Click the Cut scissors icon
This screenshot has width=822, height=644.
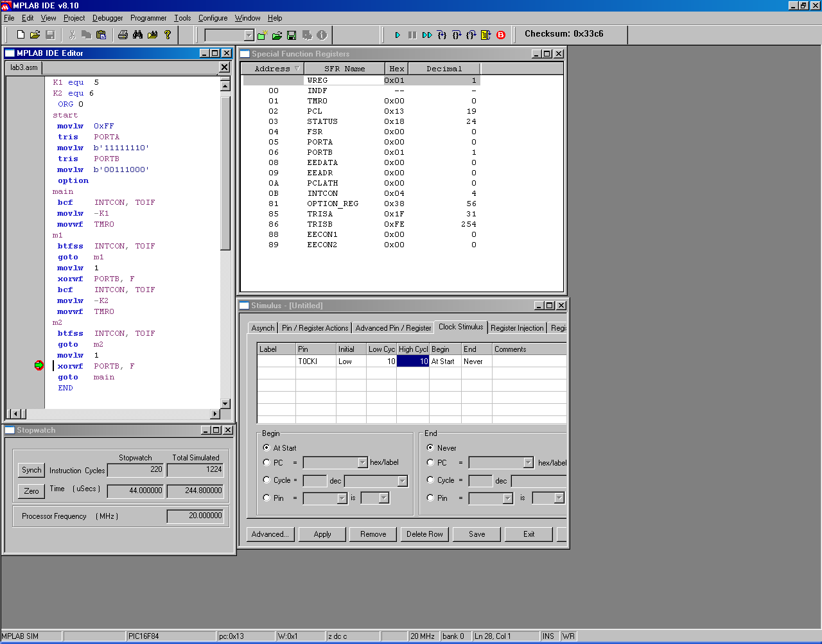pos(72,35)
